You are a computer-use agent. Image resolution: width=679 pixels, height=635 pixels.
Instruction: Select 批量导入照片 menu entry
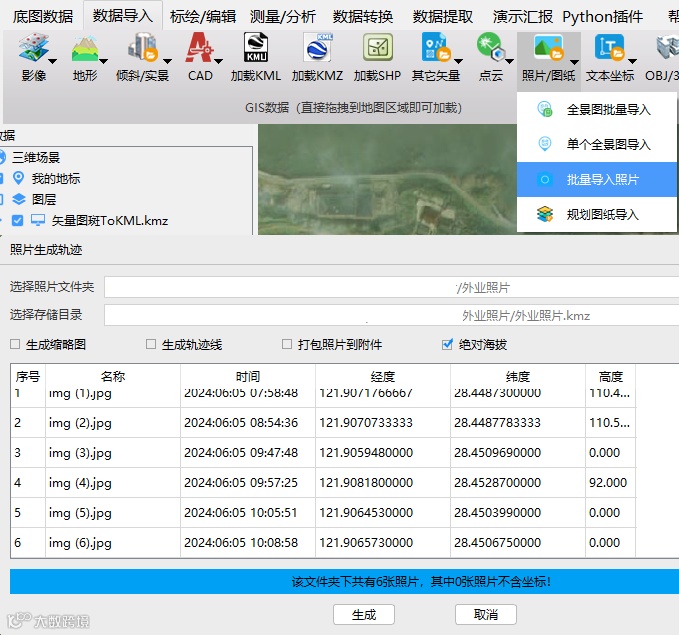[x=597, y=179]
